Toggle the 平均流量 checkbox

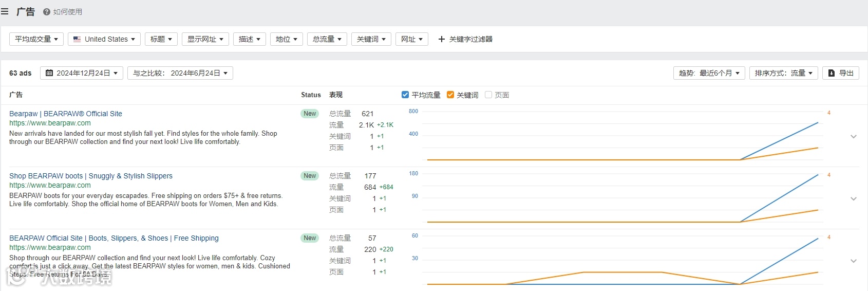click(405, 95)
